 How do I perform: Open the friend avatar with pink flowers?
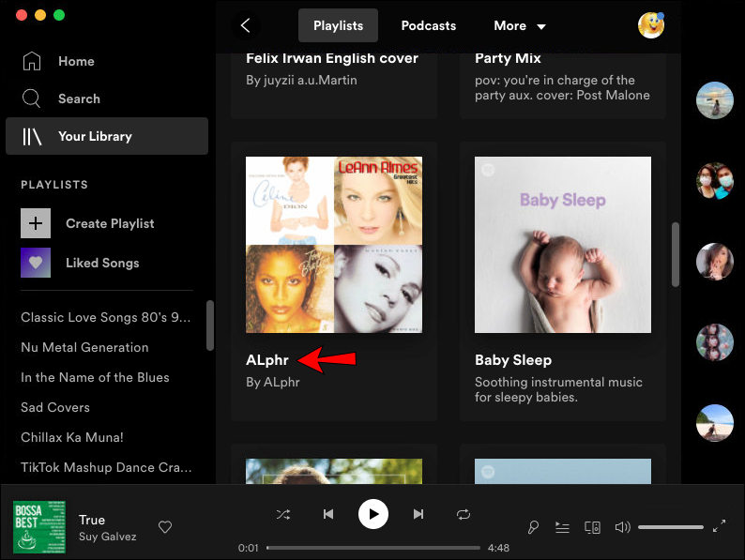click(x=715, y=342)
